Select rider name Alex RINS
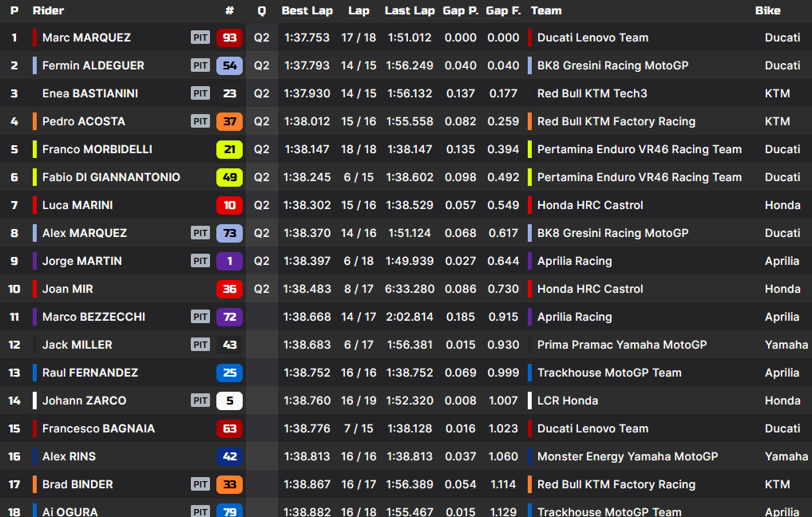812x517 pixels. (69, 457)
